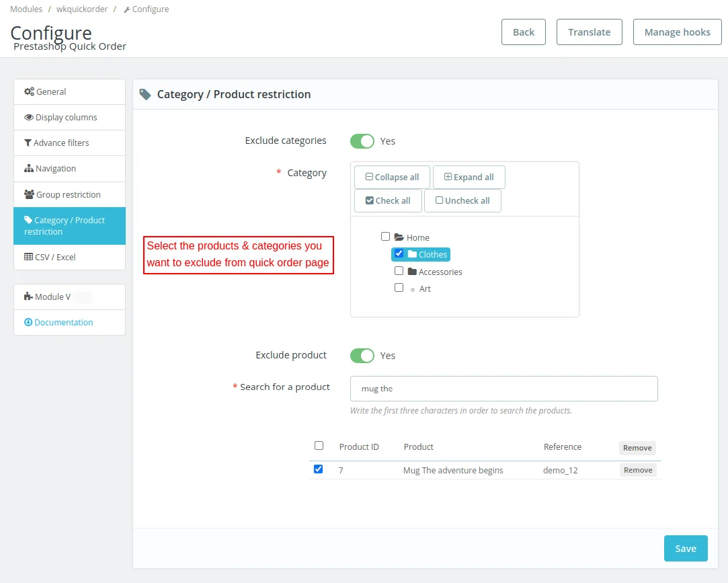This screenshot has width=728, height=583.
Task: Expand all categories in the tree
Action: pyautogui.click(x=469, y=178)
